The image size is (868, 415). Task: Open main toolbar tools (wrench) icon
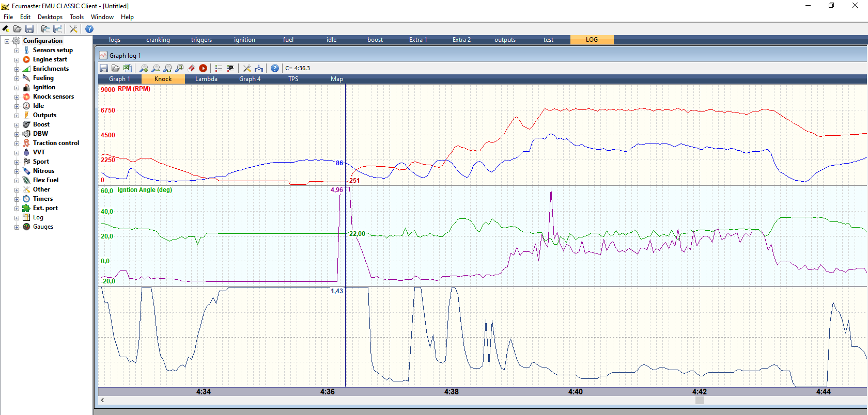[73, 29]
